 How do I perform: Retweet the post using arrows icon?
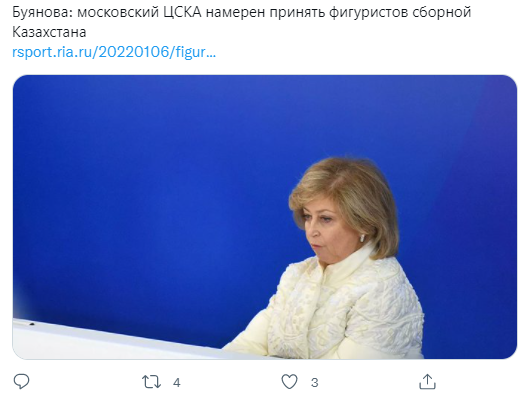click(x=151, y=382)
